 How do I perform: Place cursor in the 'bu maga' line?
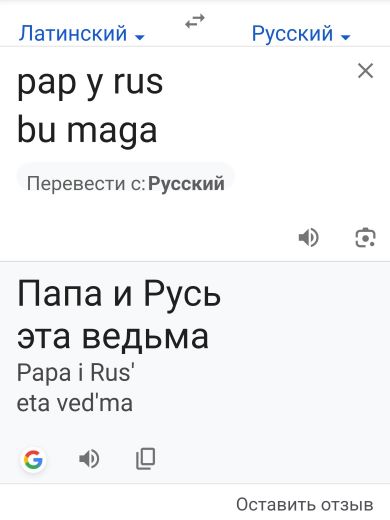87,131
